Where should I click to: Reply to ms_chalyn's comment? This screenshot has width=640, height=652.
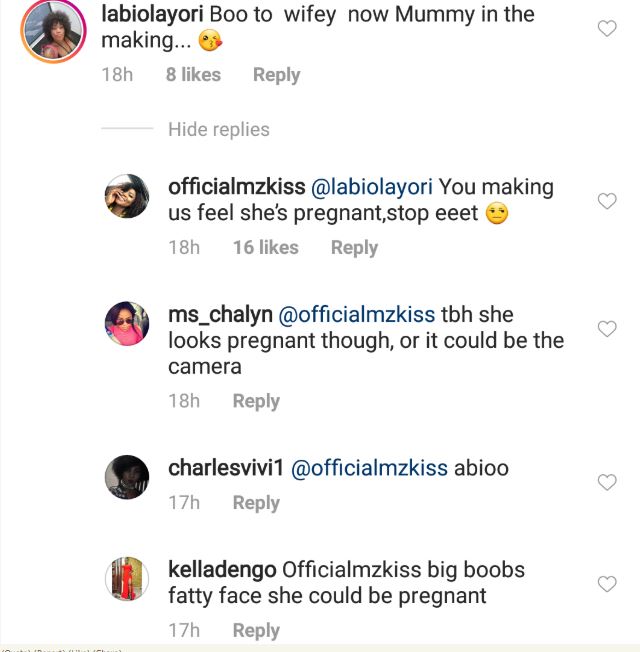pyautogui.click(x=256, y=401)
